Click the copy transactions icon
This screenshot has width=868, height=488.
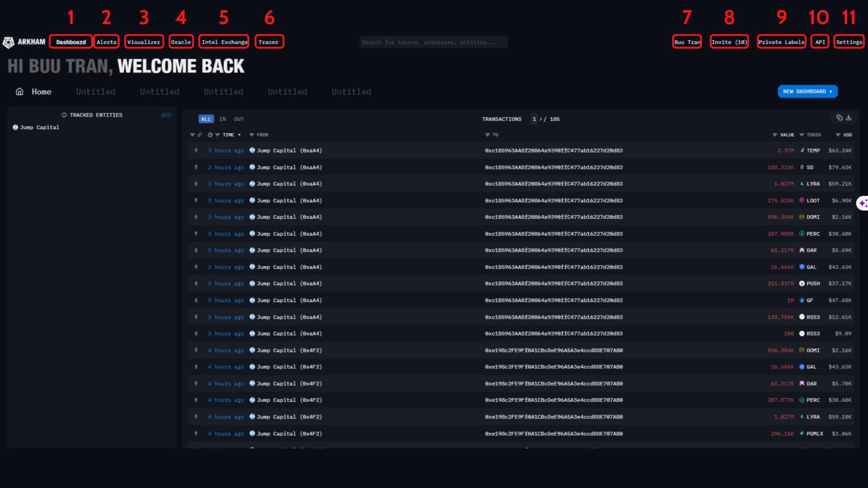(839, 118)
